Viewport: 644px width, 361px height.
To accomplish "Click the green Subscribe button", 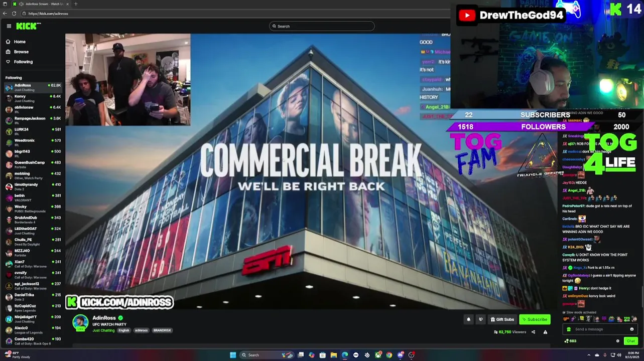I will point(535,319).
